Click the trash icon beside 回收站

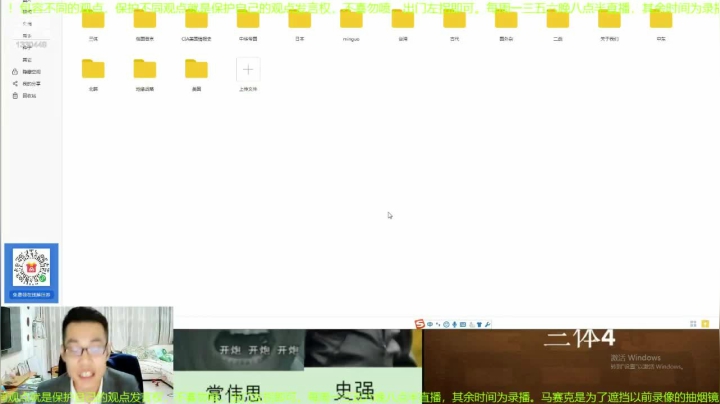(x=15, y=95)
